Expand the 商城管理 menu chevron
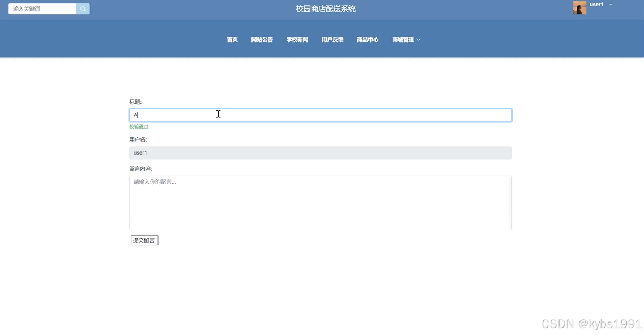This screenshot has height=335, width=644. click(418, 40)
